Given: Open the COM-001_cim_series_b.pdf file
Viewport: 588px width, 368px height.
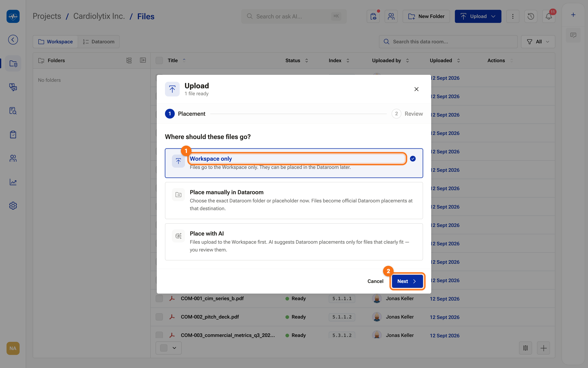Looking at the screenshot, I should click(212, 298).
